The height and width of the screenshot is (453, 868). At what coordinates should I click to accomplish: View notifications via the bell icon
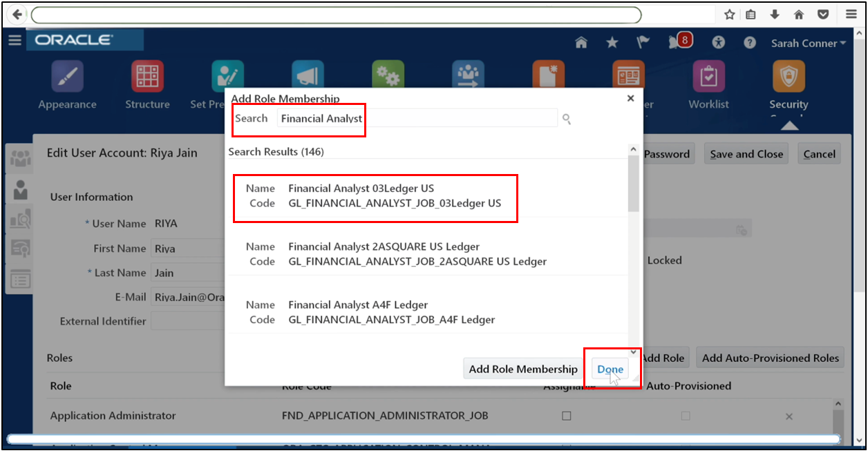click(x=674, y=41)
